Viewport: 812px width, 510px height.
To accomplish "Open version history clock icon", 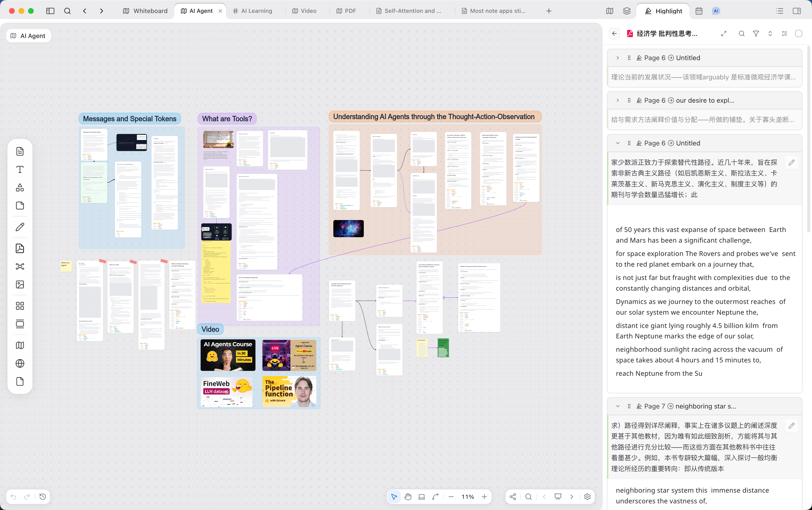I will click(43, 496).
